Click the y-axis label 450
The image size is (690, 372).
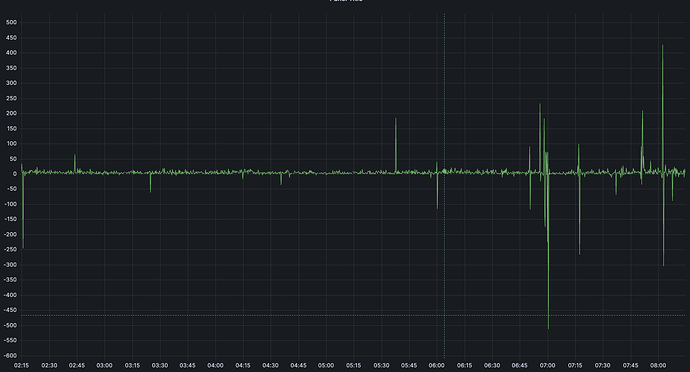pos(12,38)
